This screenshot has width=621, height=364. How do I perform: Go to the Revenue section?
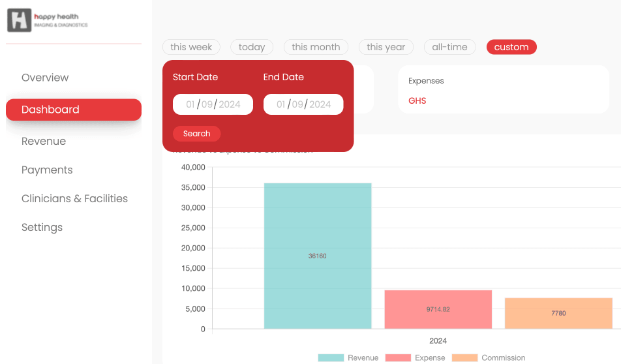tap(44, 142)
